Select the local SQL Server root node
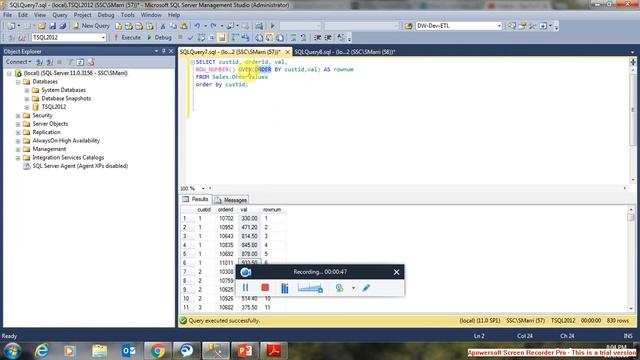The image size is (640, 360). [76, 73]
